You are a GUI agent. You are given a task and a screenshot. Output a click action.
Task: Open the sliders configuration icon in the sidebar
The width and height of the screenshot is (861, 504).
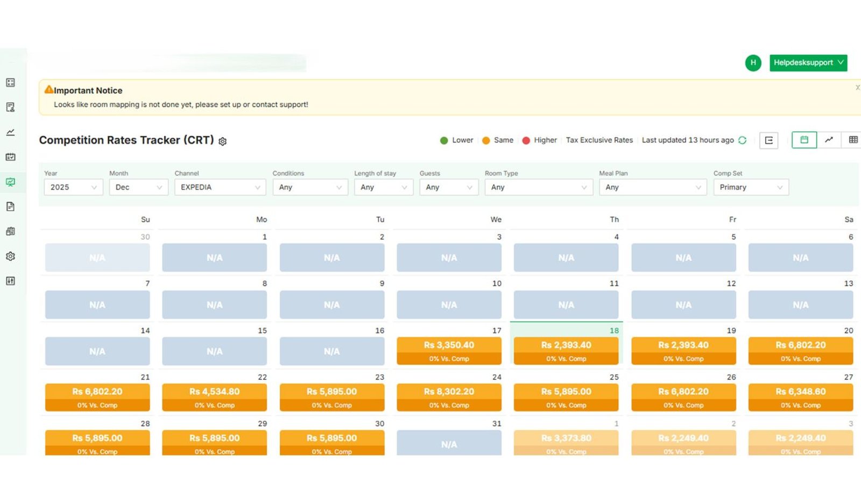click(x=10, y=281)
